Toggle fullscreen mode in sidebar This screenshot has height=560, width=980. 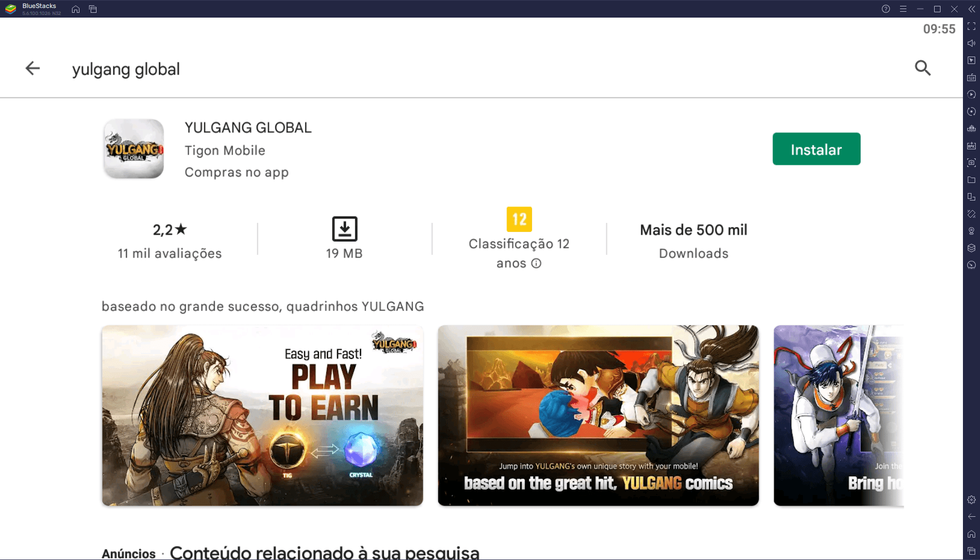coord(971,26)
